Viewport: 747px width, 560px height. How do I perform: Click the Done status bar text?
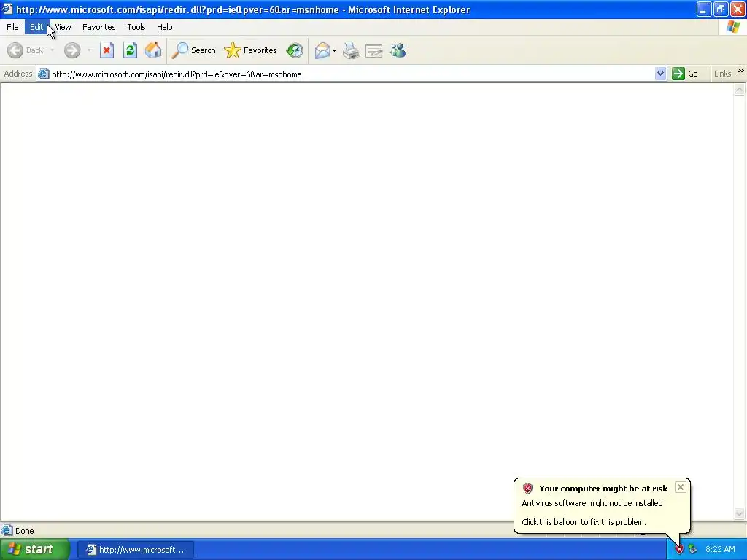coord(24,531)
